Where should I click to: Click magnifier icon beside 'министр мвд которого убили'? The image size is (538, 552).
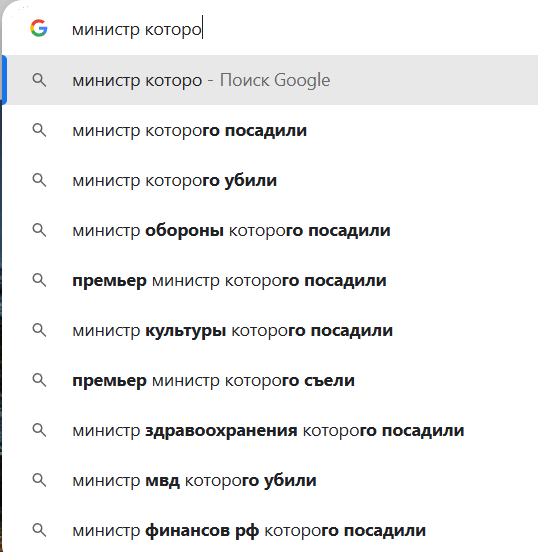[39, 480]
